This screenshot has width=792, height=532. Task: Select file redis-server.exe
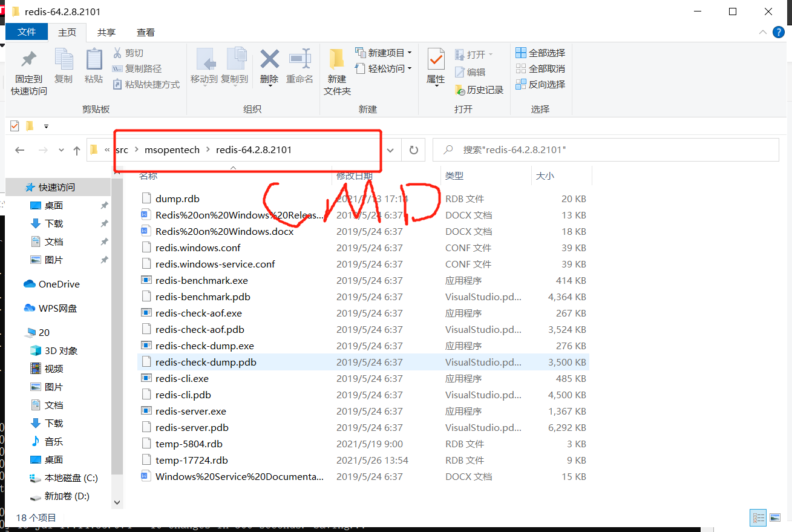pyautogui.click(x=191, y=411)
